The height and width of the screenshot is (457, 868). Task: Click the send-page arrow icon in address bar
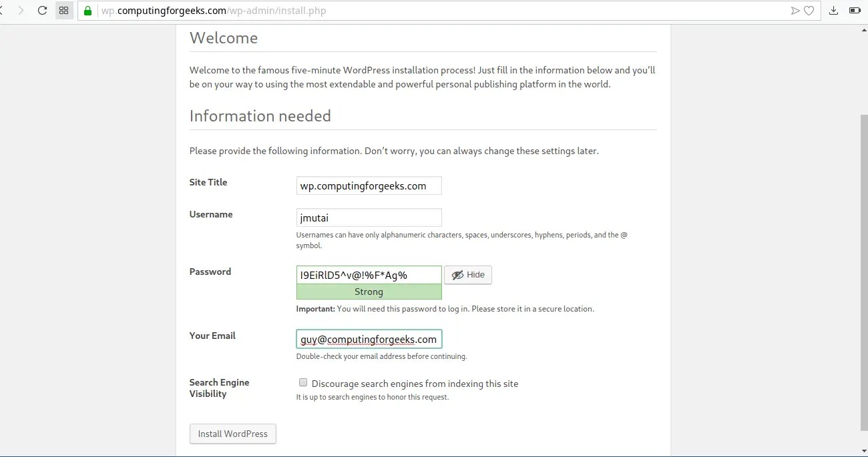point(795,11)
